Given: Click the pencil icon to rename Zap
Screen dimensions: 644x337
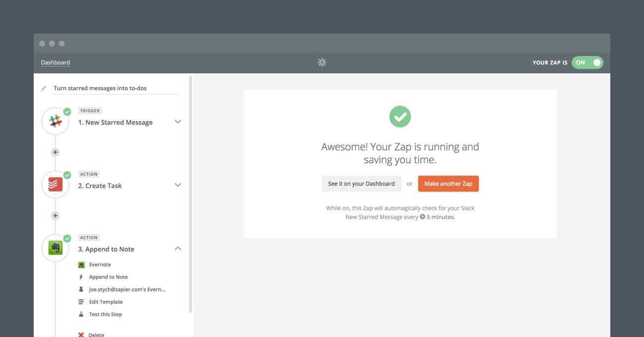Looking at the screenshot, I should [44, 89].
